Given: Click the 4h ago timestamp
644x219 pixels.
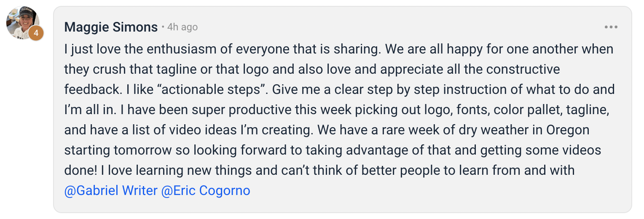Looking at the screenshot, I should tap(182, 27).
